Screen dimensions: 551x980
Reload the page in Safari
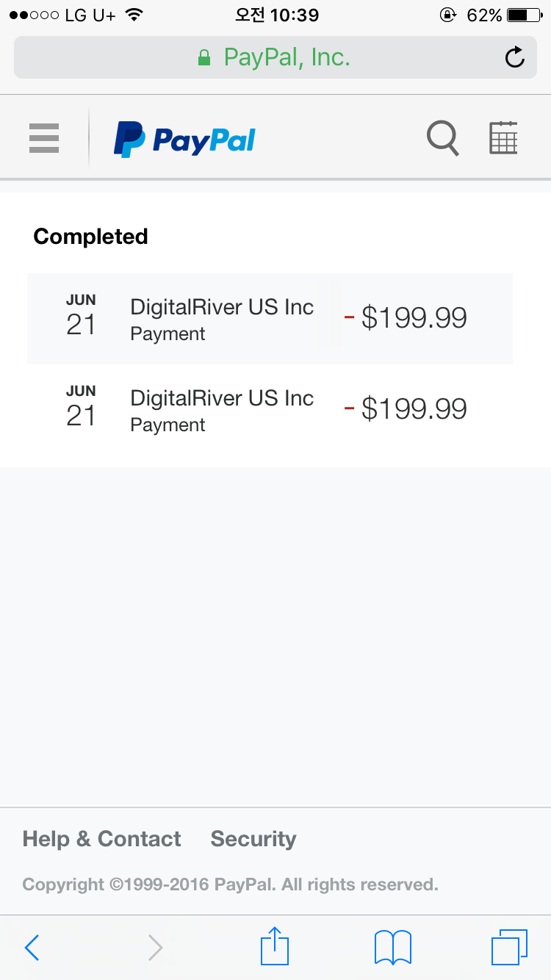coord(515,57)
